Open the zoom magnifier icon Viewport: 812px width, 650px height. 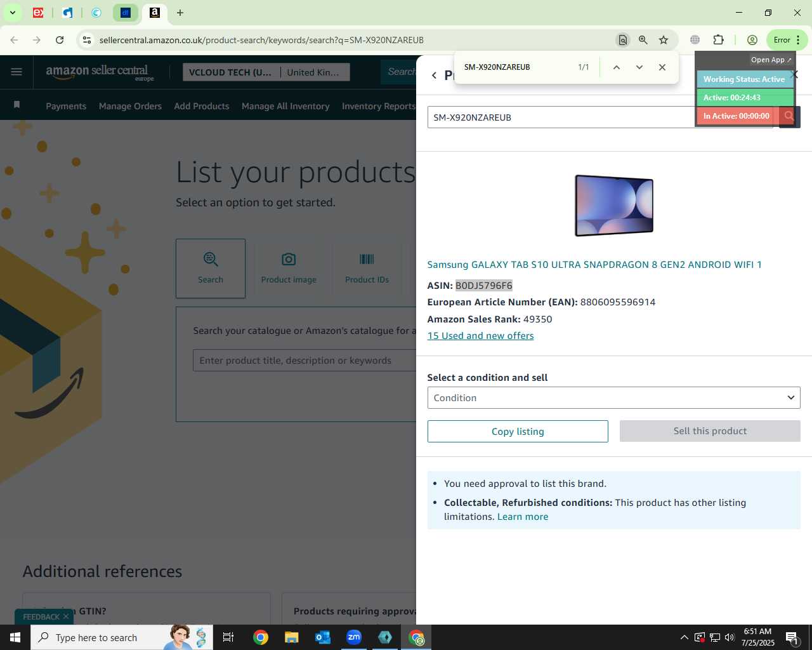pos(643,39)
